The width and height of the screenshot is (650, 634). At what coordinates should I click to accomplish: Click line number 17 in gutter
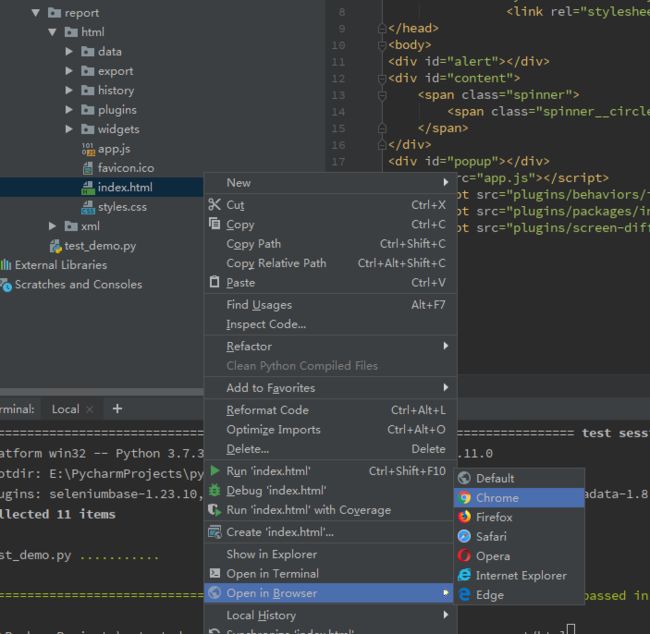click(338, 161)
